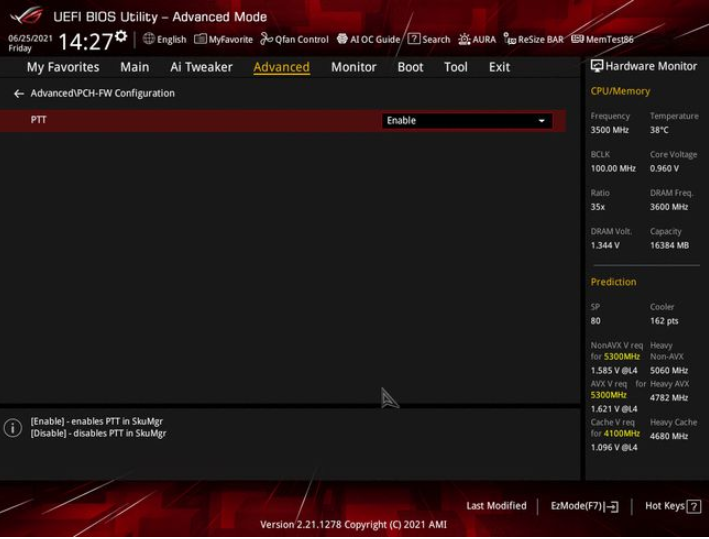The image size is (709, 539).
Task: Open the Search tool
Action: pos(429,39)
